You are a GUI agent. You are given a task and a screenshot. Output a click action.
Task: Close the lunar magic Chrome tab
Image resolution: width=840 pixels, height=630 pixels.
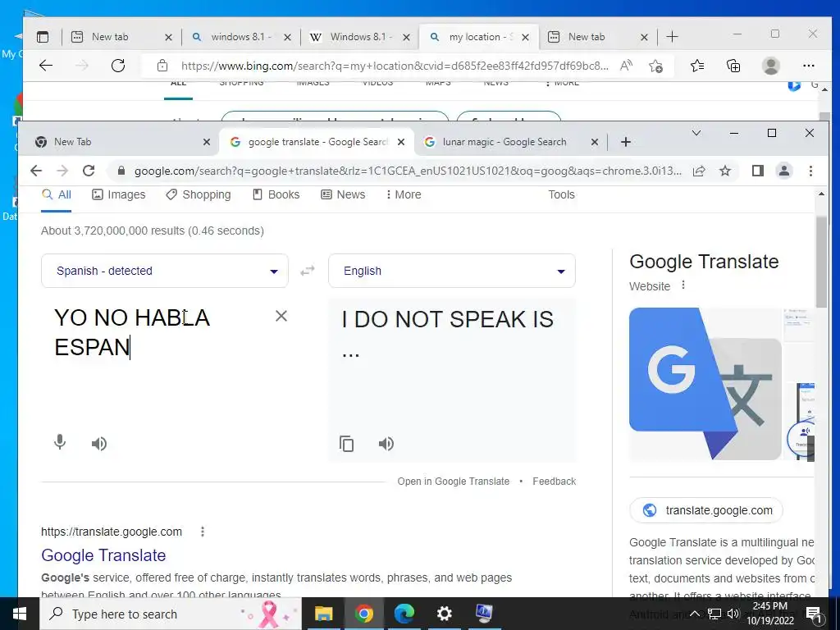pyautogui.click(x=594, y=142)
